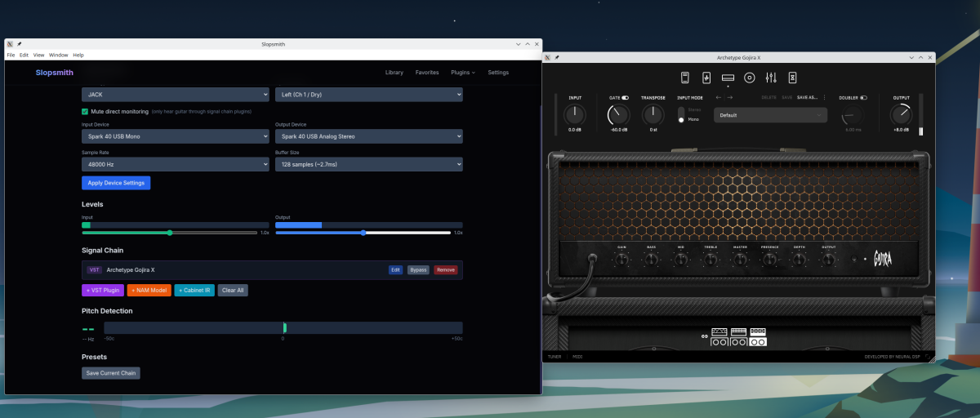Screen dimensions: 980x418
Task: Open the stompbox pedals section icon
Action: 686,78
